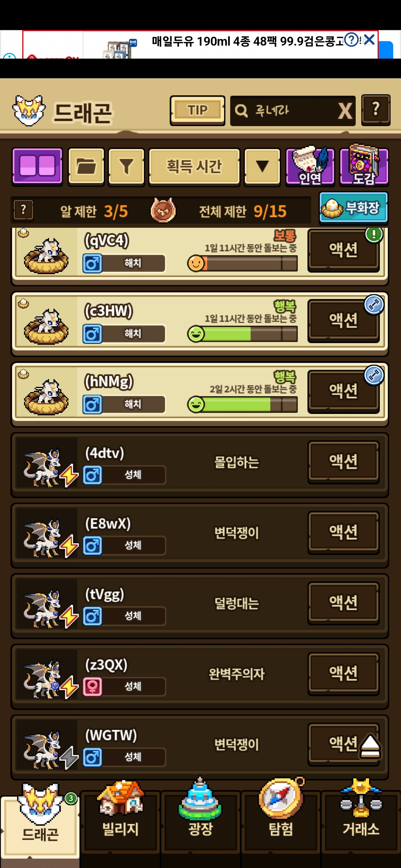This screenshot has width=401, height=868.
Task: Open the 인연 scroll icon
Action: [310, 166]
